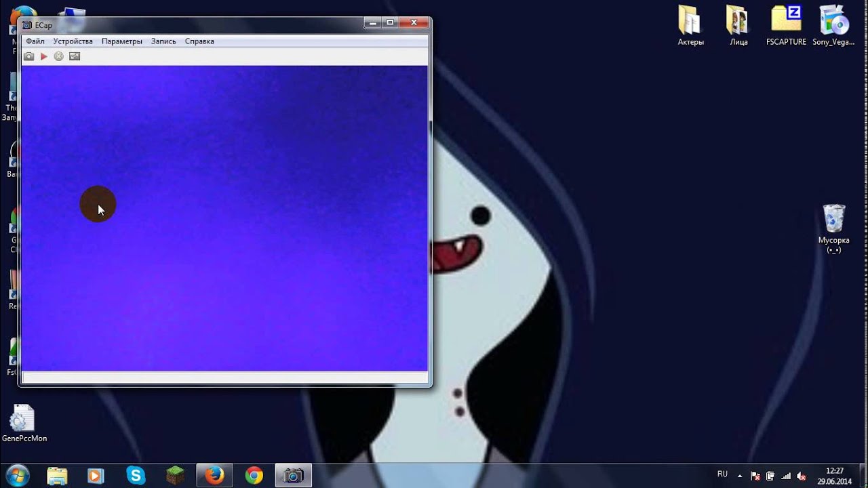Open the image viewer toolbar icon
The height and width of the screenshot is (488, 868).
75,56
